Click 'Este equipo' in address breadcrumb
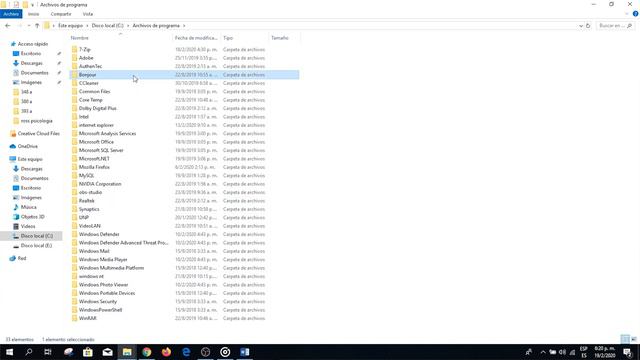The image size is (640, 360). point(70,26)
